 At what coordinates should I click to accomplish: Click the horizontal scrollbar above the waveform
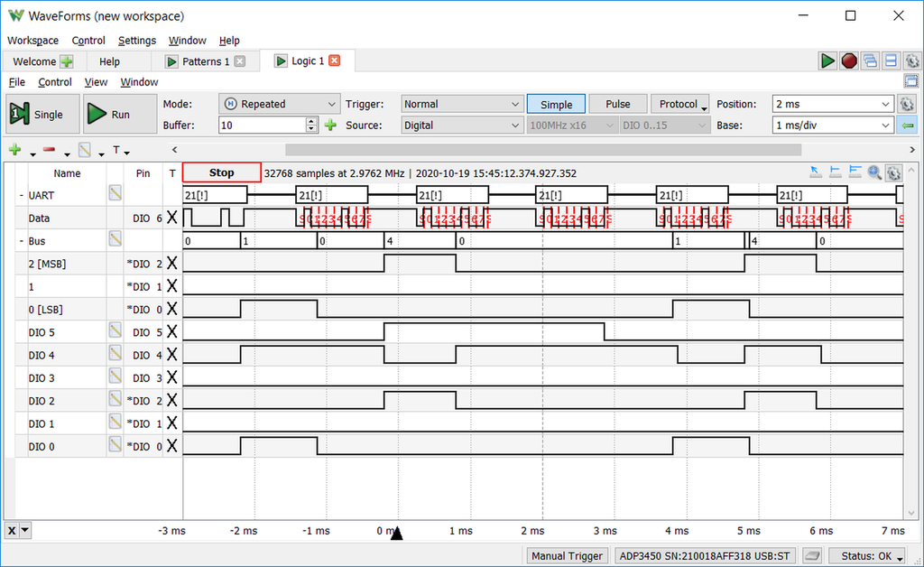[542, 150]
